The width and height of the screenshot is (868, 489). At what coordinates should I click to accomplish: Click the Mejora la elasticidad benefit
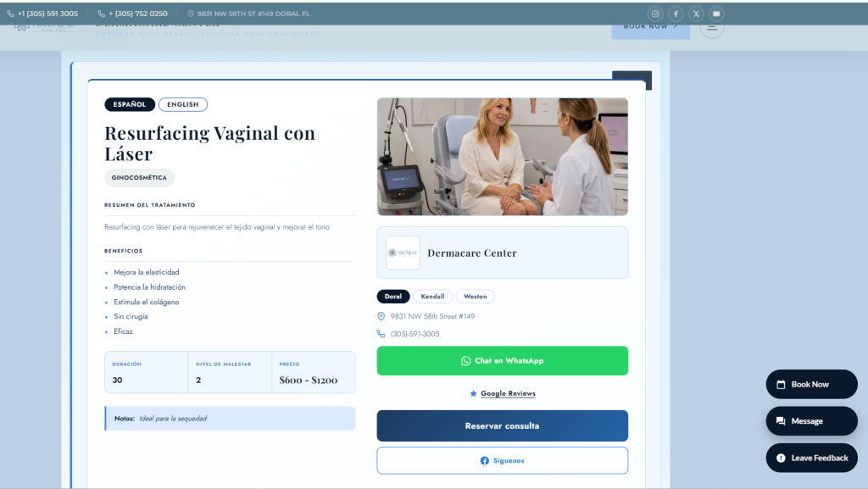click(x=146, y=272)
